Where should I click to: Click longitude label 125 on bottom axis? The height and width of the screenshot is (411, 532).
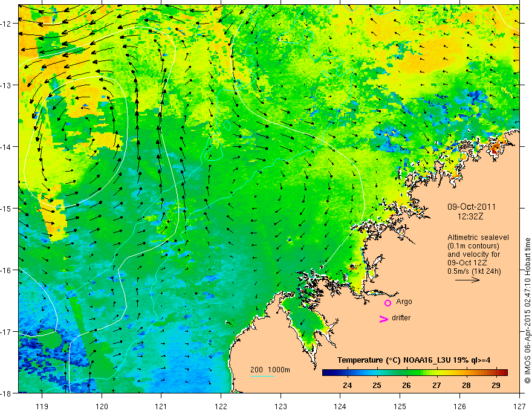pyautogui.click(x=400, y=406)
